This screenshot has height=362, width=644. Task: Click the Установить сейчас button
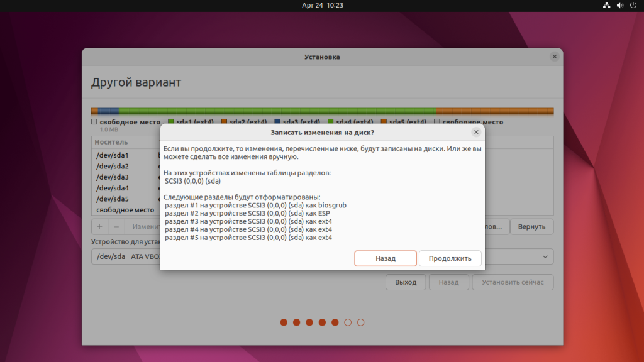tap(513, 282)
